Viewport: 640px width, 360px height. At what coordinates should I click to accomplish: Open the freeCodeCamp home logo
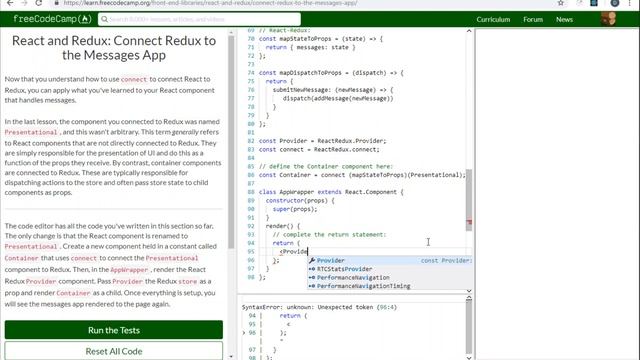click(52, 19)
